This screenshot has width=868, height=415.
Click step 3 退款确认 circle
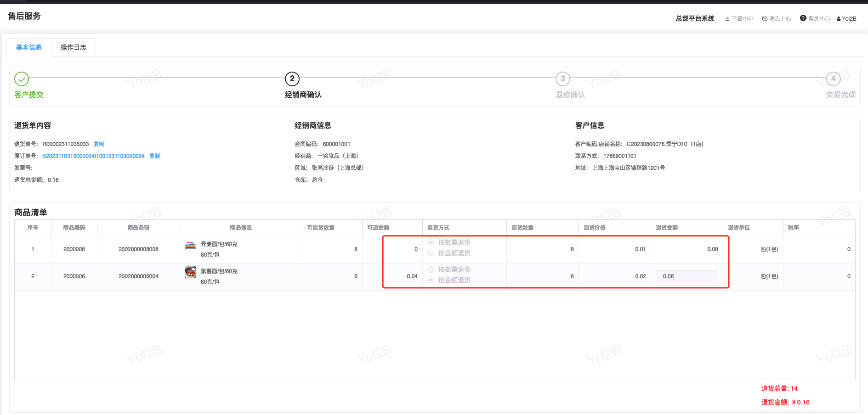click(x=563, y=79)
